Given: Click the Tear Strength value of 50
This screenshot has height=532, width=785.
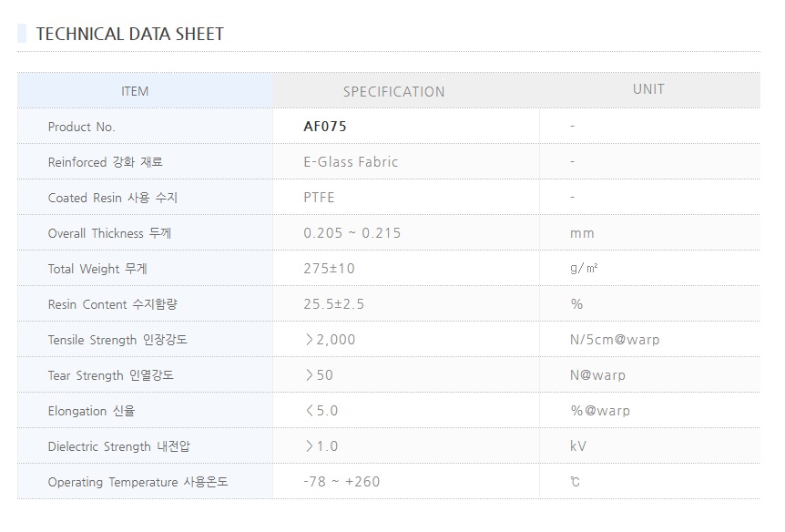Looking at the screenshot, I should pyautogui.click(x=320, y=375).
